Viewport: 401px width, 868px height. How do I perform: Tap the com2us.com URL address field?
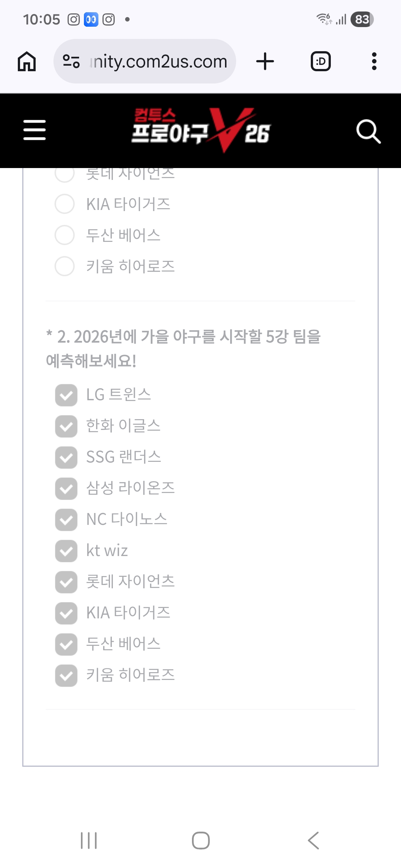click(158, 61)
